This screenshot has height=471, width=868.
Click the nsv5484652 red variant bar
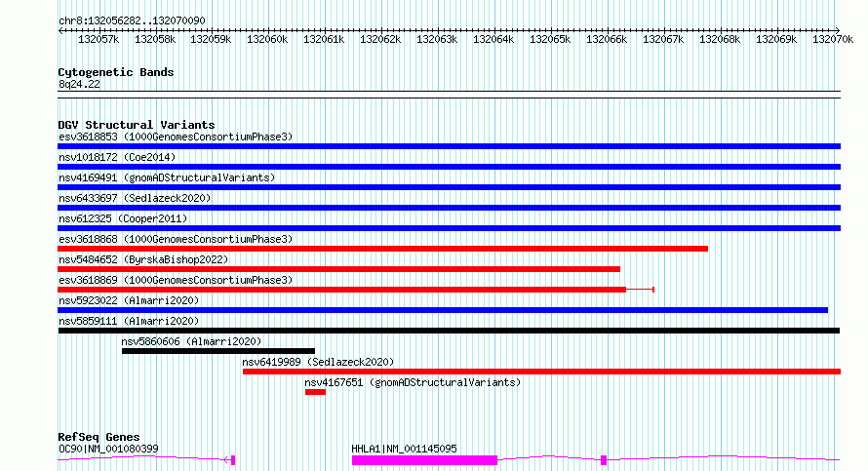click(x=338, y=269)
